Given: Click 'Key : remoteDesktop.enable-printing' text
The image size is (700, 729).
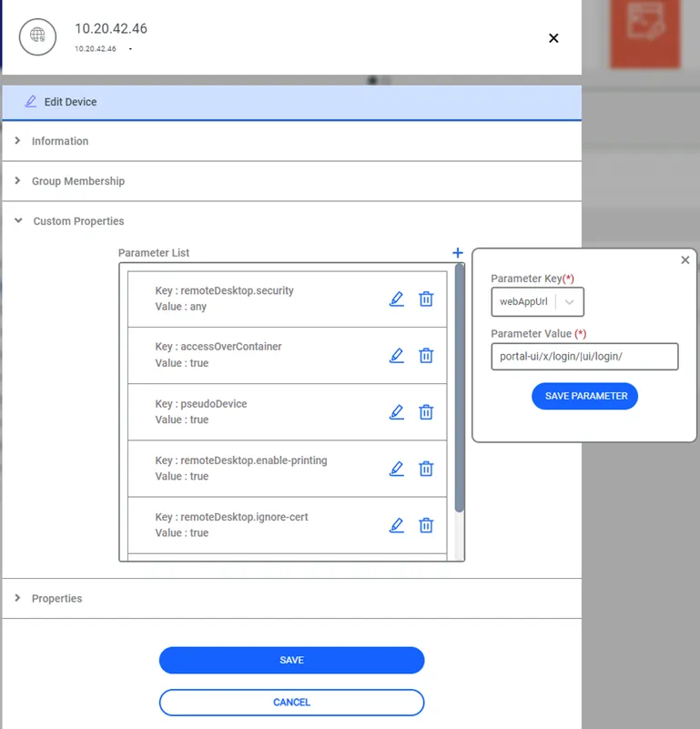Looking at the screenshot, I should pos(241,461).
